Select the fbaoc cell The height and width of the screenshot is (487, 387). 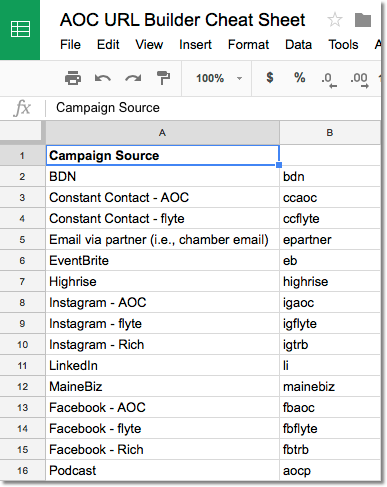[x=330, y=407]
